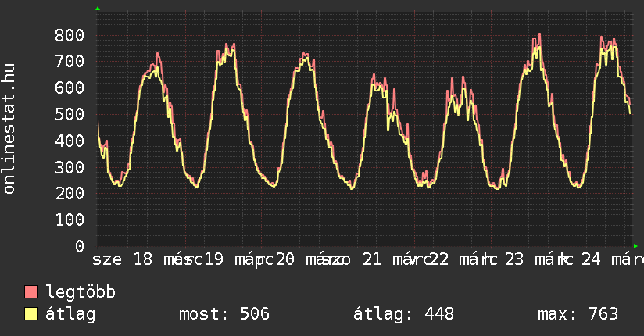This screenshot has width=644, height=336.
Task: Click the 100 tick on y-axis
Action: pyautogui.click(x=70, y=220)
